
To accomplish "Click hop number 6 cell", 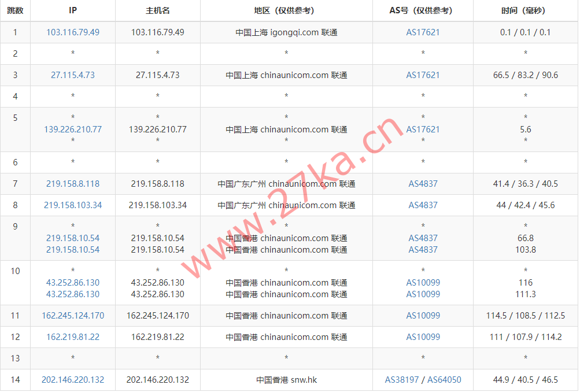I will [x=15, y=162].
